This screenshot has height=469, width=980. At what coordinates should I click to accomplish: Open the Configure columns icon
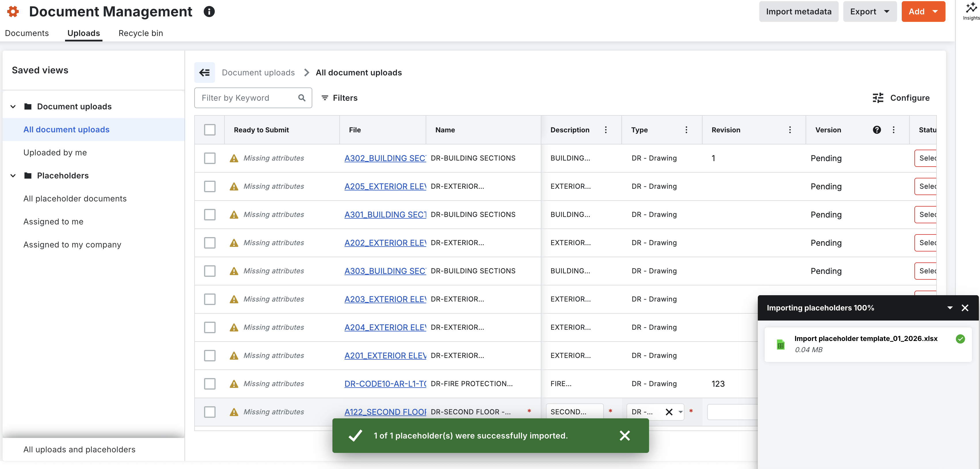coord(878,98)
